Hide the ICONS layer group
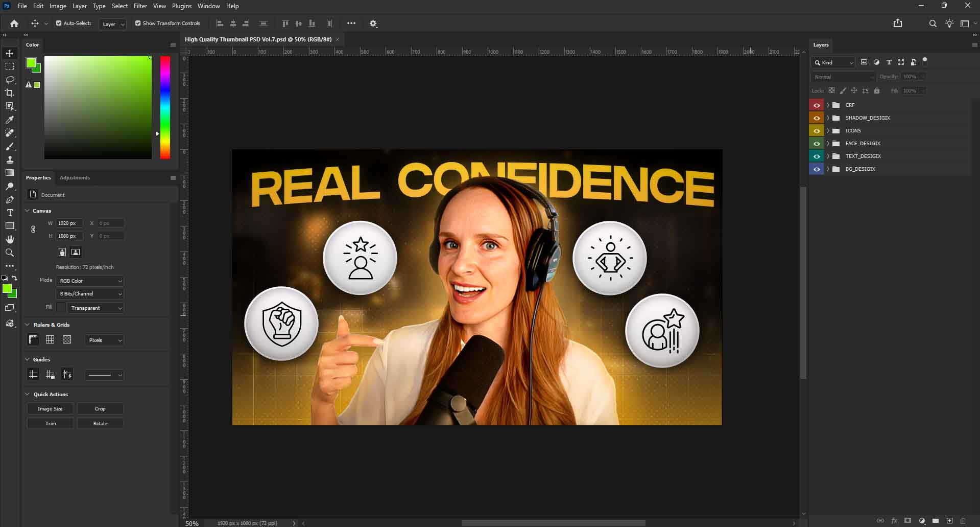 click(817, 131)
